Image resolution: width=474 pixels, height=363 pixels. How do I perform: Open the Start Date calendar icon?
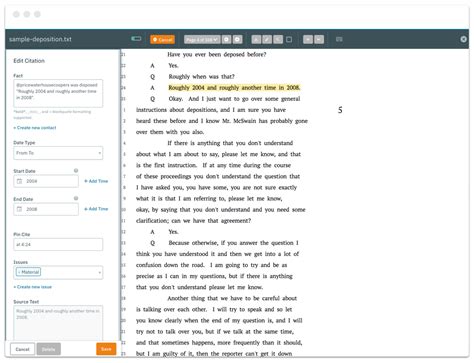click(19, 181)
